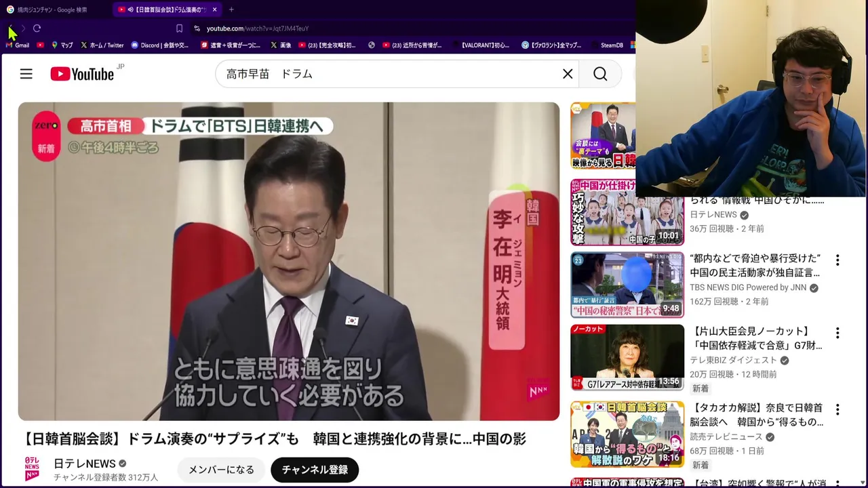Open the マップ bookmark
868x488 pixels.
click(x=62, y=45)
